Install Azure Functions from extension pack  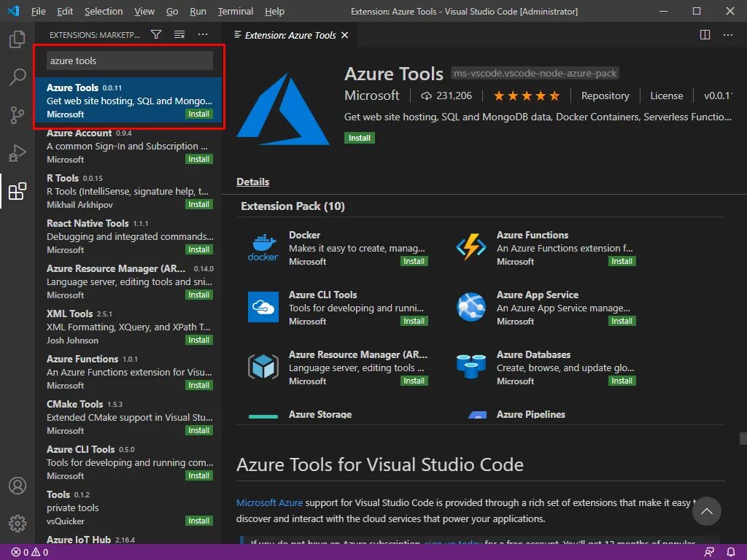point(622,261)
